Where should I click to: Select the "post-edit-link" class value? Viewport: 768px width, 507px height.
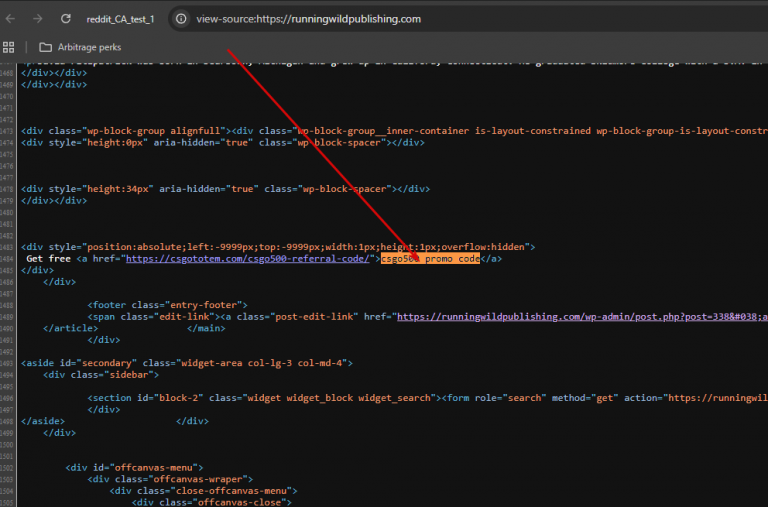coord(314,317)
